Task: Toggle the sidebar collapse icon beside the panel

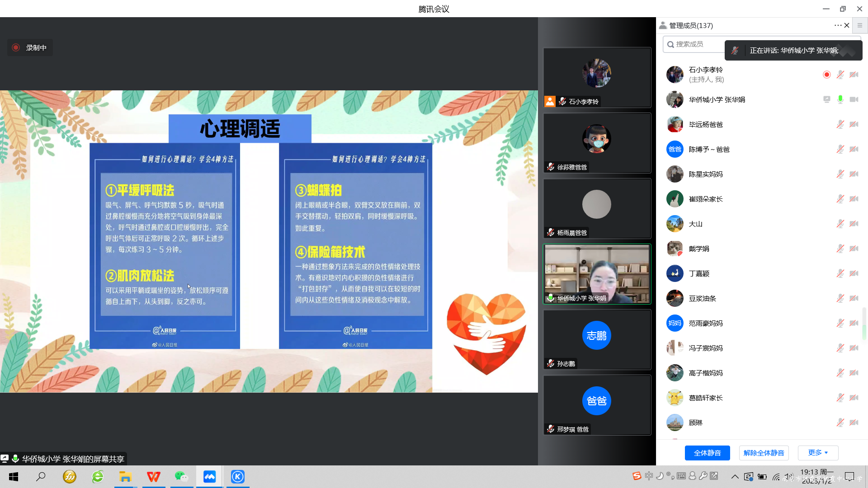Action: tap(860, 25)
